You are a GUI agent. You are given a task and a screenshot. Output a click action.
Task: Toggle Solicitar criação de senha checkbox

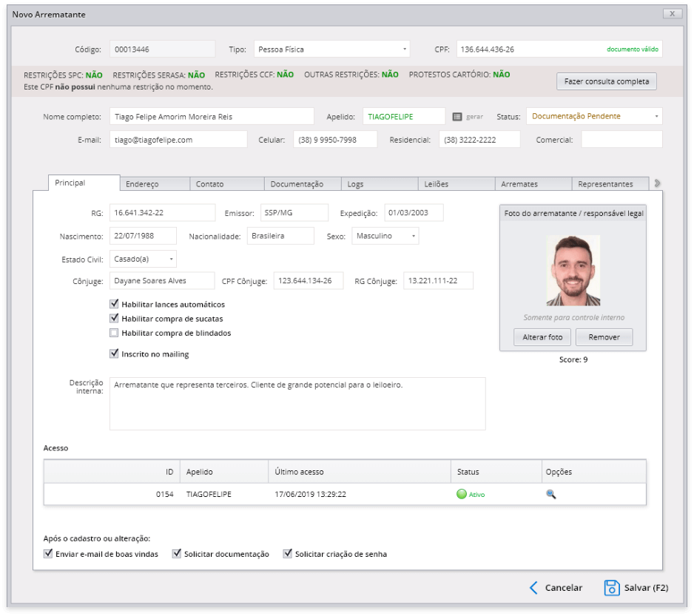click(288, 554)
